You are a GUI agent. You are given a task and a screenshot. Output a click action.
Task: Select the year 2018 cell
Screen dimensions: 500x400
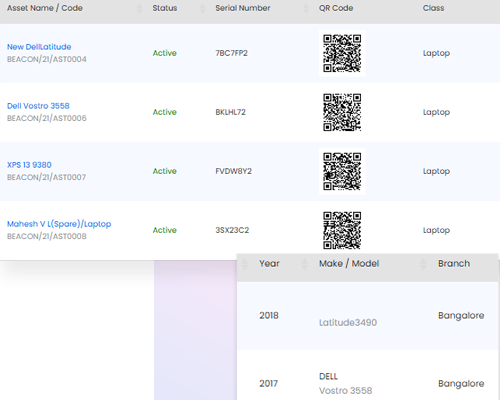coord(269,315)
